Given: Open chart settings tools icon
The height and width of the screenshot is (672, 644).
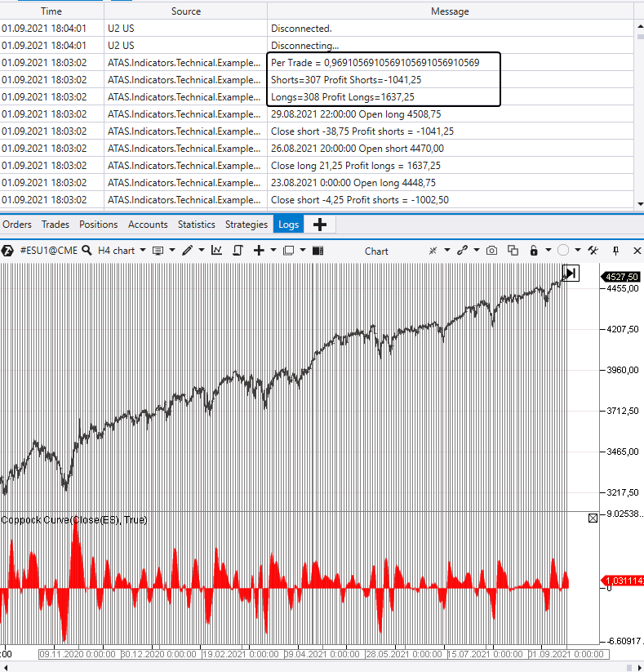Looking at the screenshot, I should click(593, 251).
